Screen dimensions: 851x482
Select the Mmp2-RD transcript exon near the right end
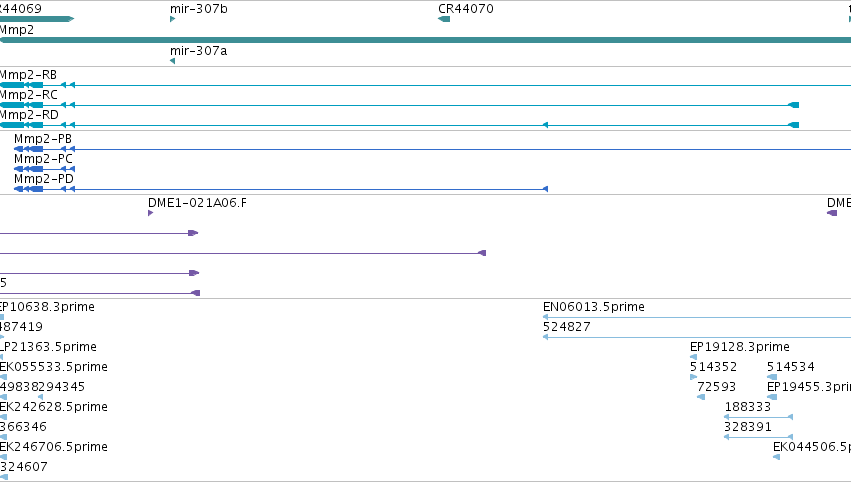[793, 125]
